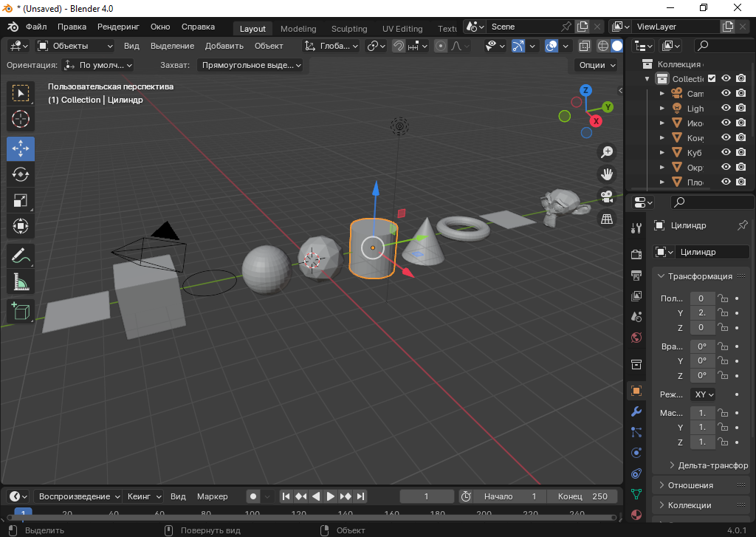Choose the Add Cube tool

coord(21,311)
